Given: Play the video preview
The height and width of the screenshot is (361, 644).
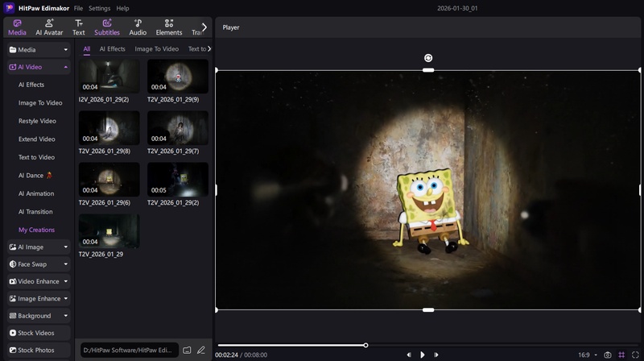Looking at the screenshot, I should [x=422, y=355].
